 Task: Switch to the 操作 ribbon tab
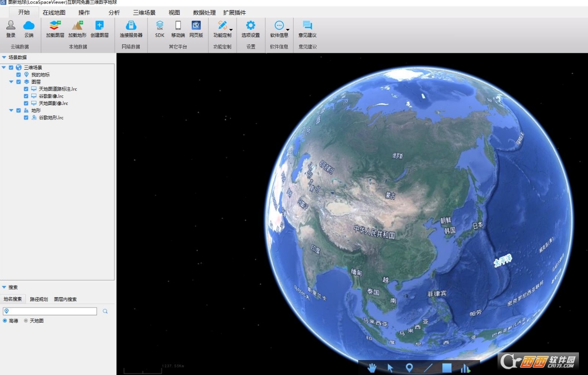[x=84, y=13]
